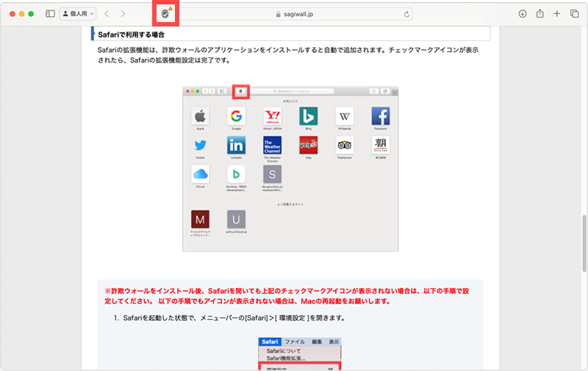Go back to the previous page
The height and width of the screenshot is (371, 588).
click(107, 14)
